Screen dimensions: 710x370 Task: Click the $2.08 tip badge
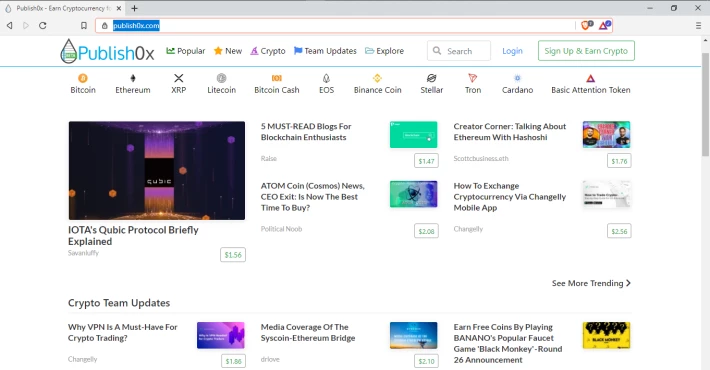[426, 231]
